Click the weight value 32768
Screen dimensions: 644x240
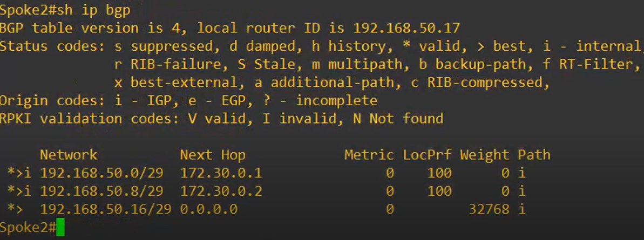[x=489, y=209]
